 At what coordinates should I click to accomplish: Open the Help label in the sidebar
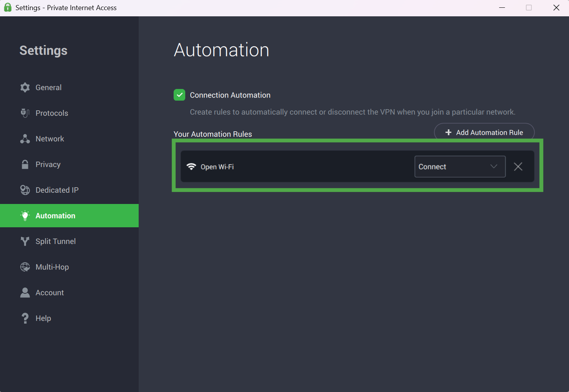(x=43, y=318)
